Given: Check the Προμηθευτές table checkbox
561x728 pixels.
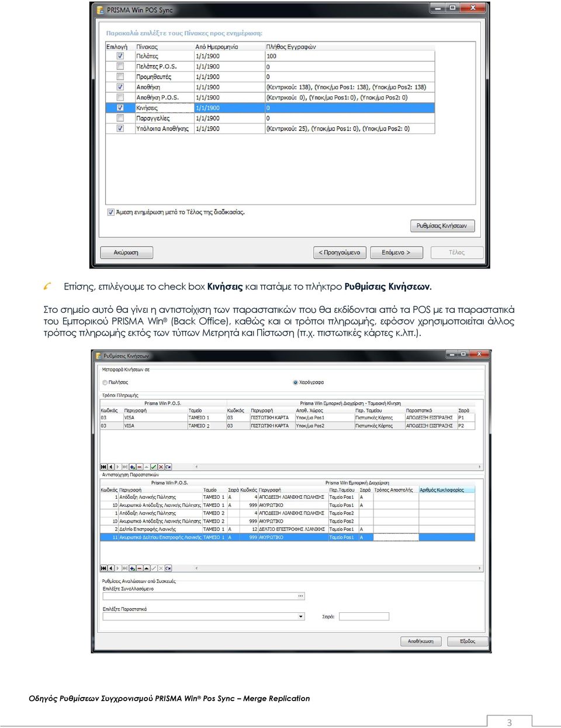Looking at the screenshot, I should [120, 77].
